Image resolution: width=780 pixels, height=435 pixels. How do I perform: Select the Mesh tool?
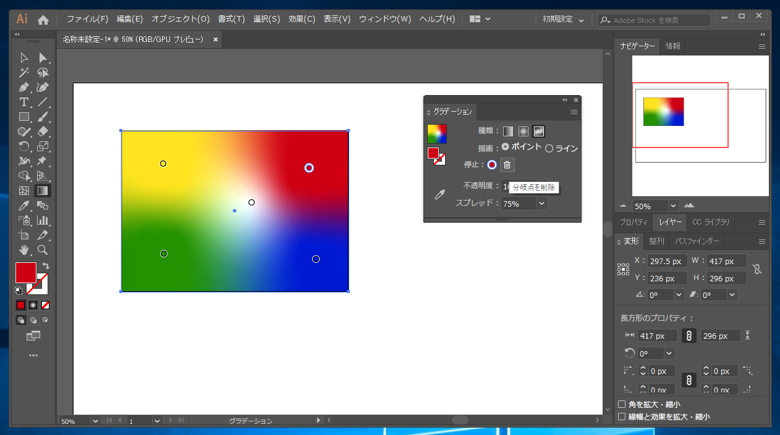[23, 191]
